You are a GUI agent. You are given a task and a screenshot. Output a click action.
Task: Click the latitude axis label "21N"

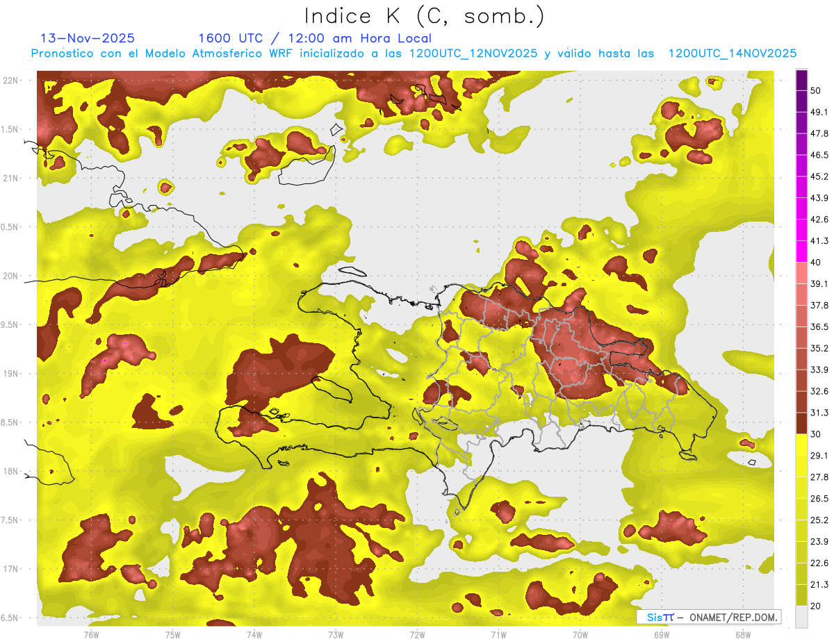pos(11,178)
